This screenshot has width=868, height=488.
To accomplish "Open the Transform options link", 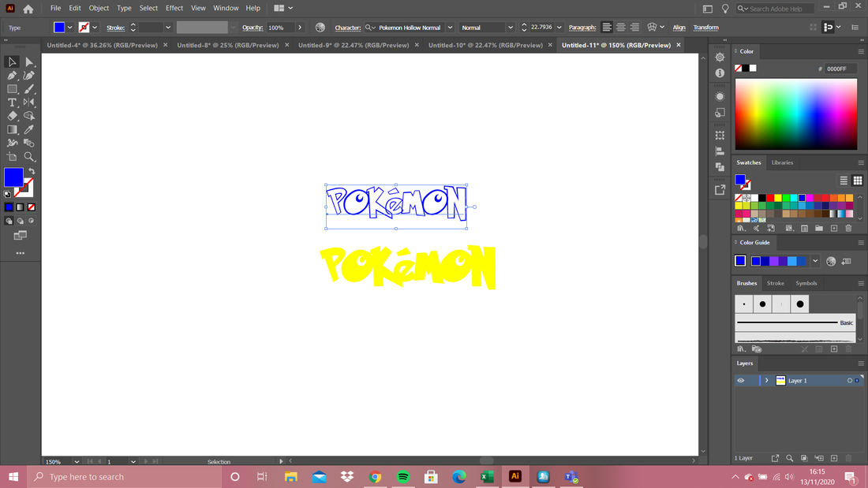I will click(705, 27).
